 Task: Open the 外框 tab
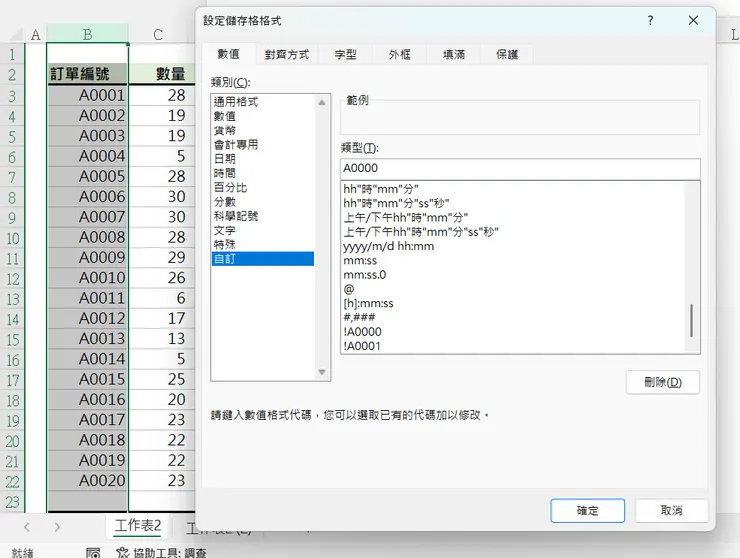coord(400,55)
